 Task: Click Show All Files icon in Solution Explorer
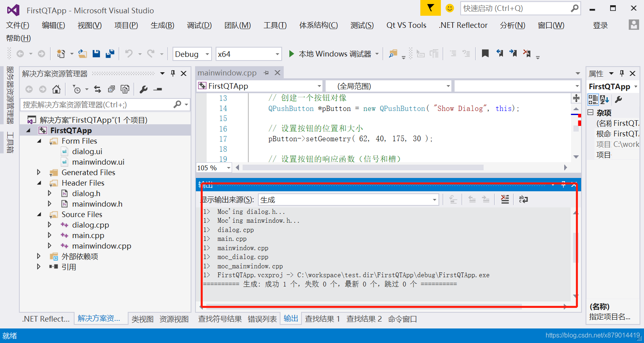click(125, 89)
